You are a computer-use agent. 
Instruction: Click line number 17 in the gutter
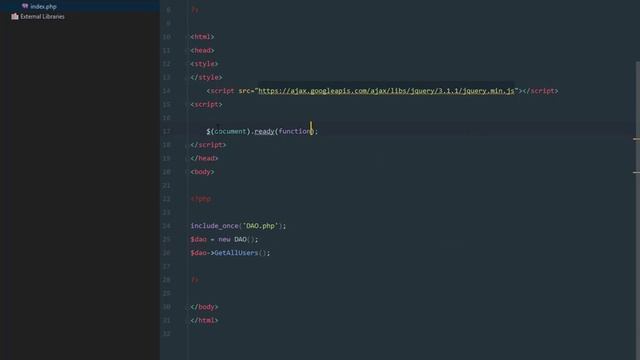click(167, 131)
